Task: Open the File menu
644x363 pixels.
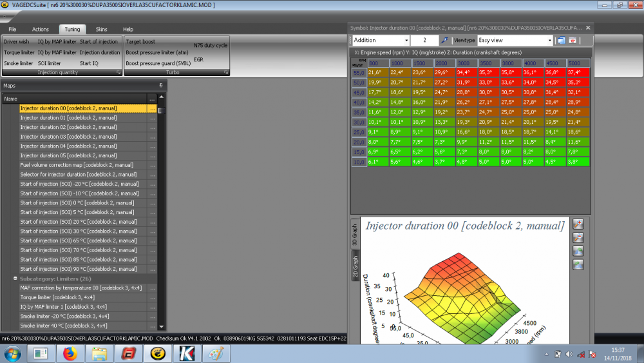Action: (12, 29)
